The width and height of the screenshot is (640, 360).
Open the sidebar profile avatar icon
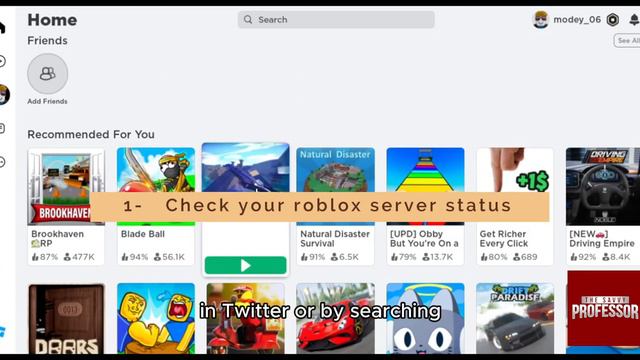point(4,95)
